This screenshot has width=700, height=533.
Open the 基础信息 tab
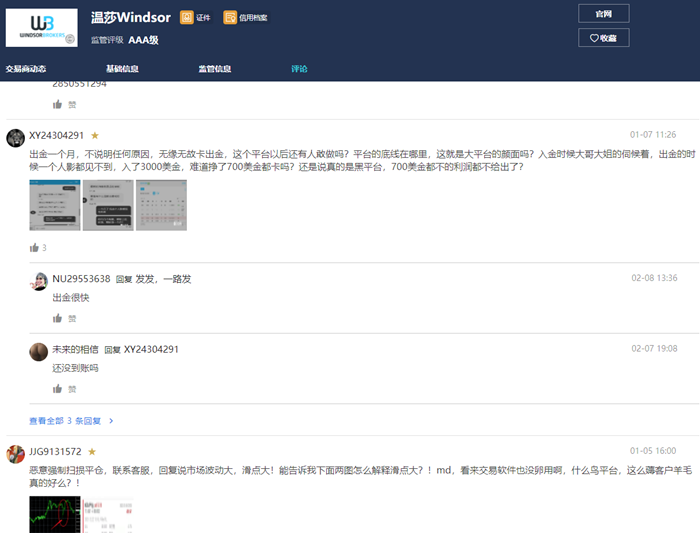122,69
